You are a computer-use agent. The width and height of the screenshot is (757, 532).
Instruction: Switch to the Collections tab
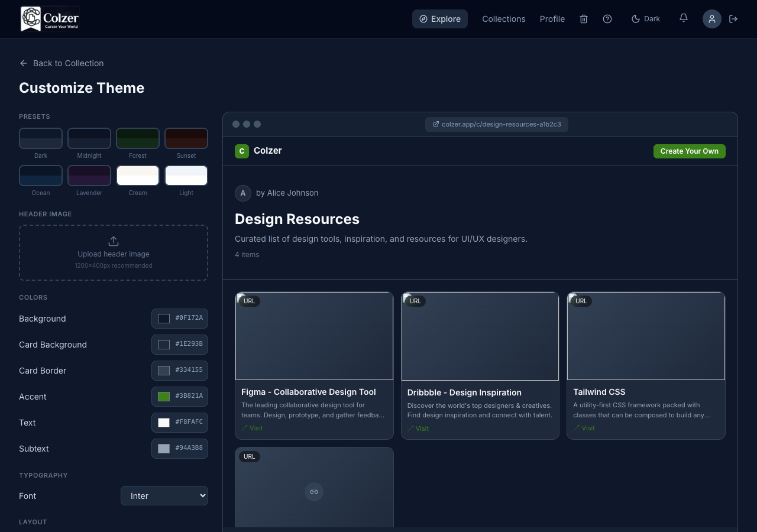[503, 18]
